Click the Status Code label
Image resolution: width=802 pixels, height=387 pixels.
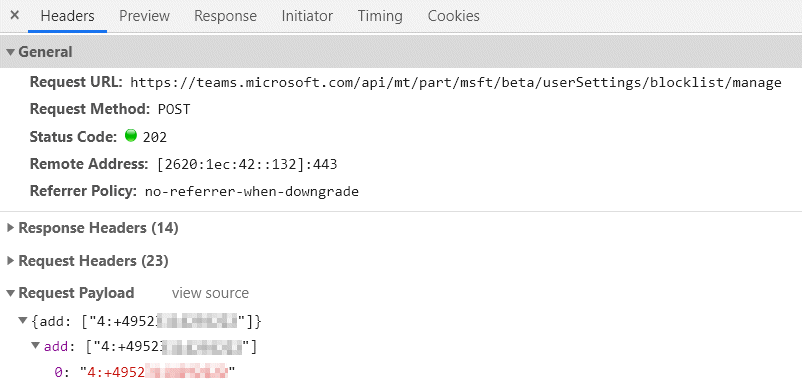tap(74, 136)
